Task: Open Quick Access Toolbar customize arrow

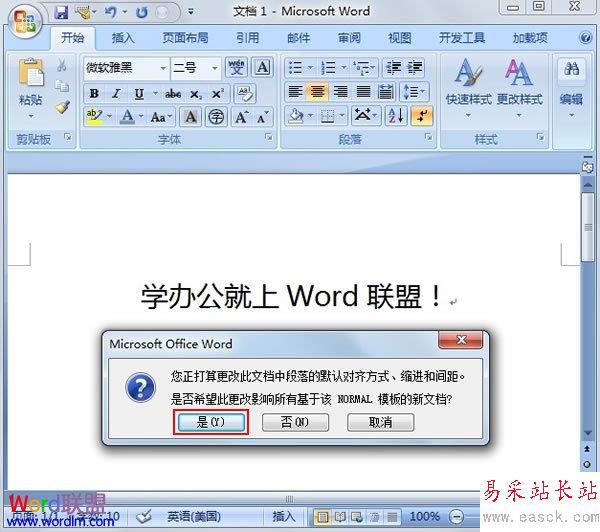Action: click(191, 12)
